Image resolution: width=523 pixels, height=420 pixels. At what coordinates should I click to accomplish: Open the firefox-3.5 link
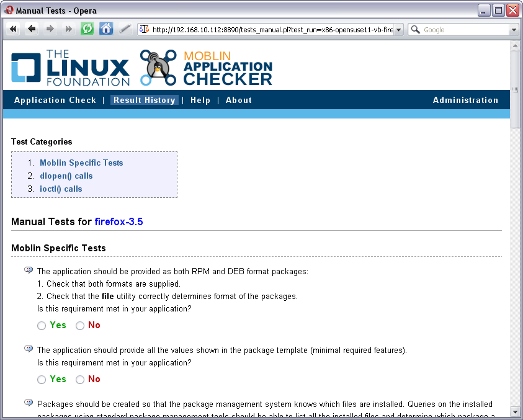coord(118,222)
